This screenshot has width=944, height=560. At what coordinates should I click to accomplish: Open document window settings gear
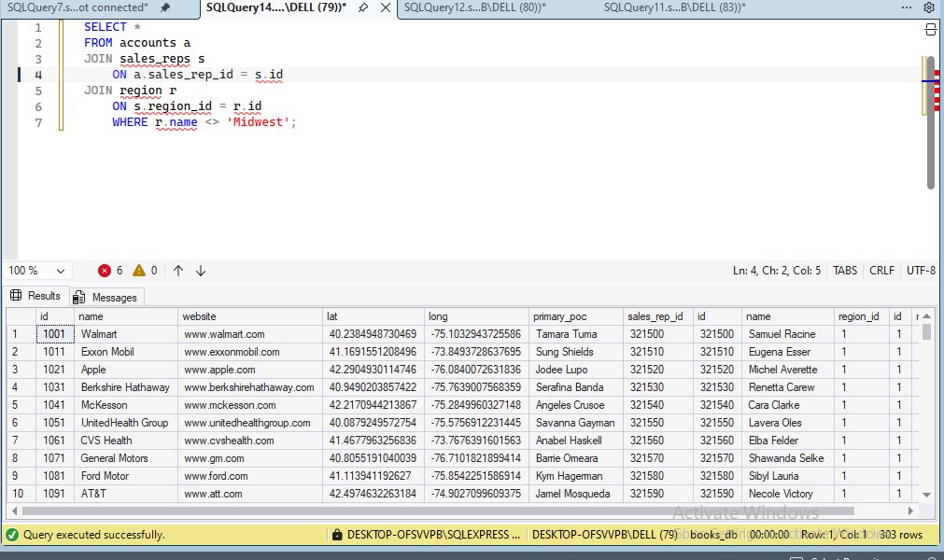tap(929, 7)
